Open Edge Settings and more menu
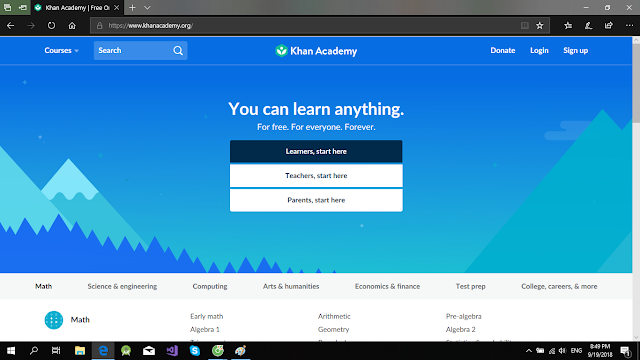Image resolution: width=640 pixels, height=360 pixels. [x=629, y=26]
